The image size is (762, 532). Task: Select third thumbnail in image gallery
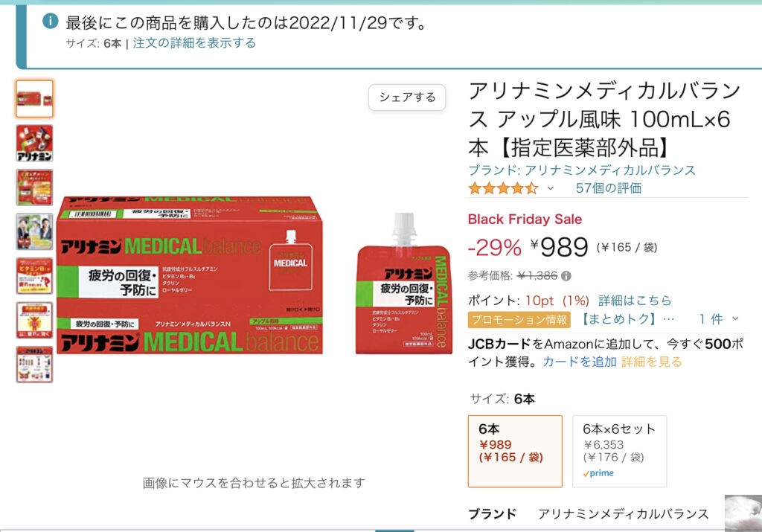(34, 188)
